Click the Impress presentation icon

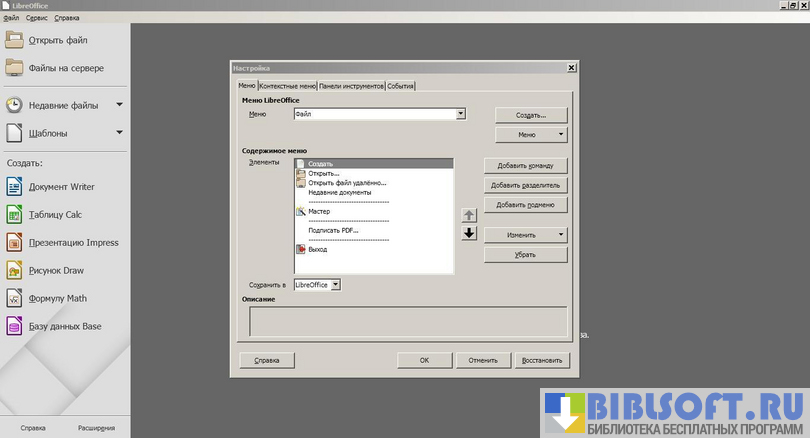click(x=14, y=242)
